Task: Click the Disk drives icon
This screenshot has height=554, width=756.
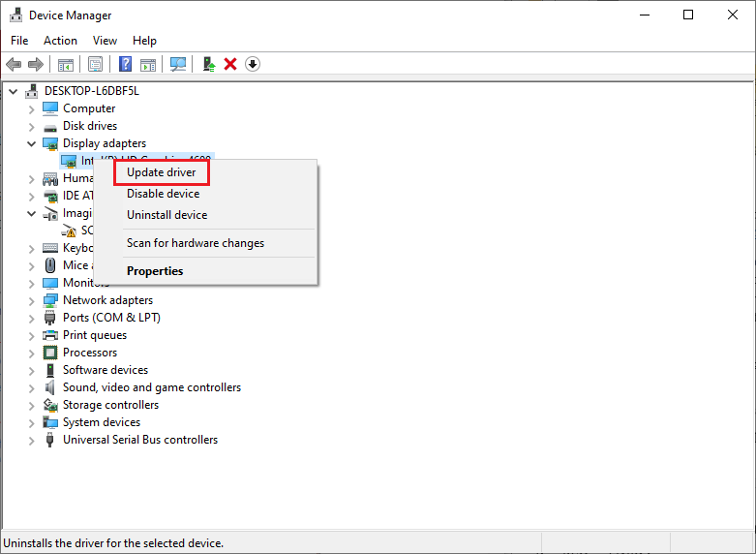Action: 50,127
